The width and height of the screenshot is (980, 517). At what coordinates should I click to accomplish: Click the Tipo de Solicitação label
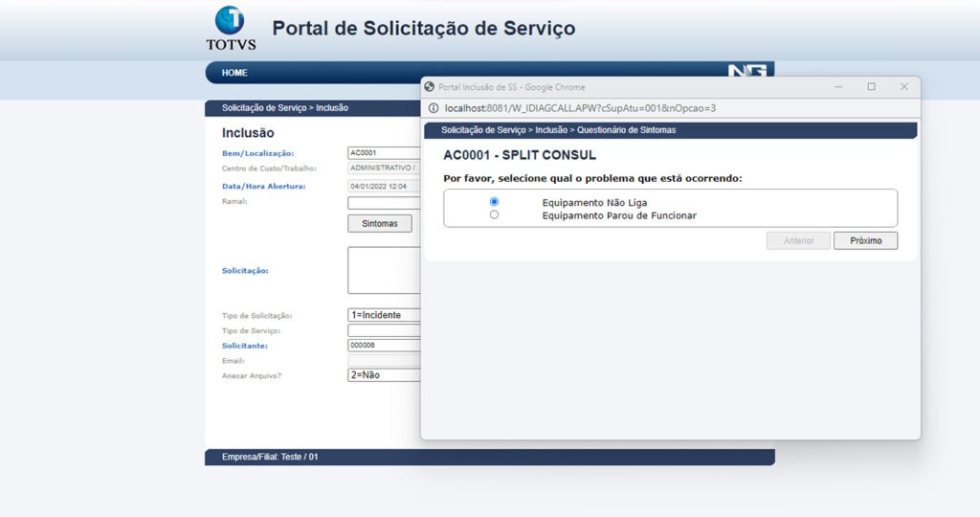tap(256, 316)
